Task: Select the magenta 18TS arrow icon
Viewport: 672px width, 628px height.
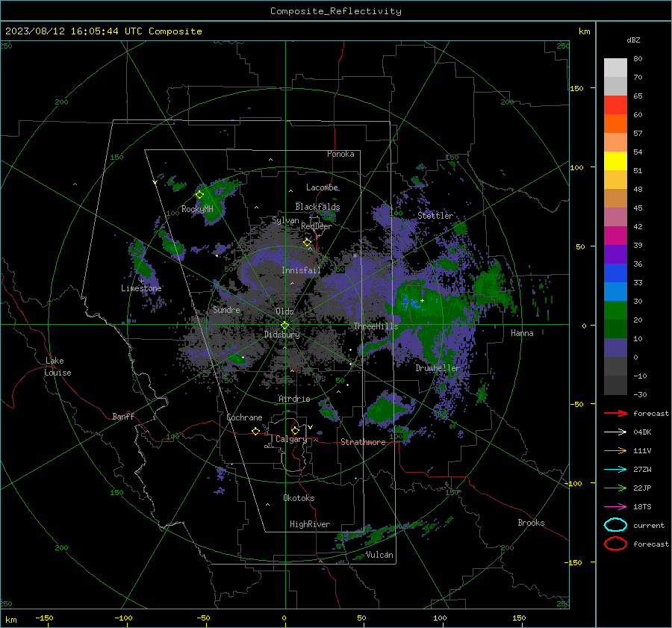Action: pyautogui.click(x=615, y=507)
